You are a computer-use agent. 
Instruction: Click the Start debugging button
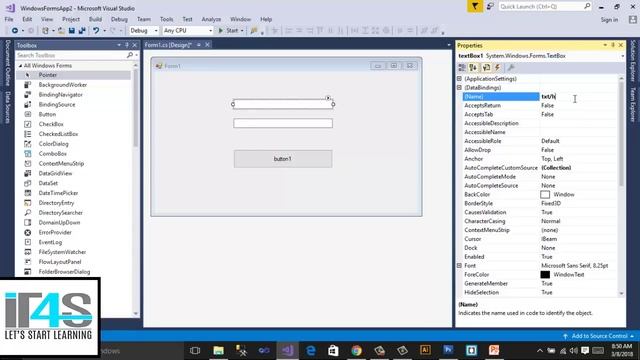tap(228, 31)
